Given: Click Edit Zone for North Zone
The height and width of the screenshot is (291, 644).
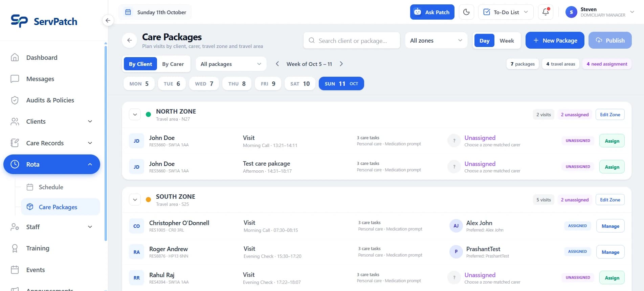Looking at the screenshot, I should click(610, 115).
